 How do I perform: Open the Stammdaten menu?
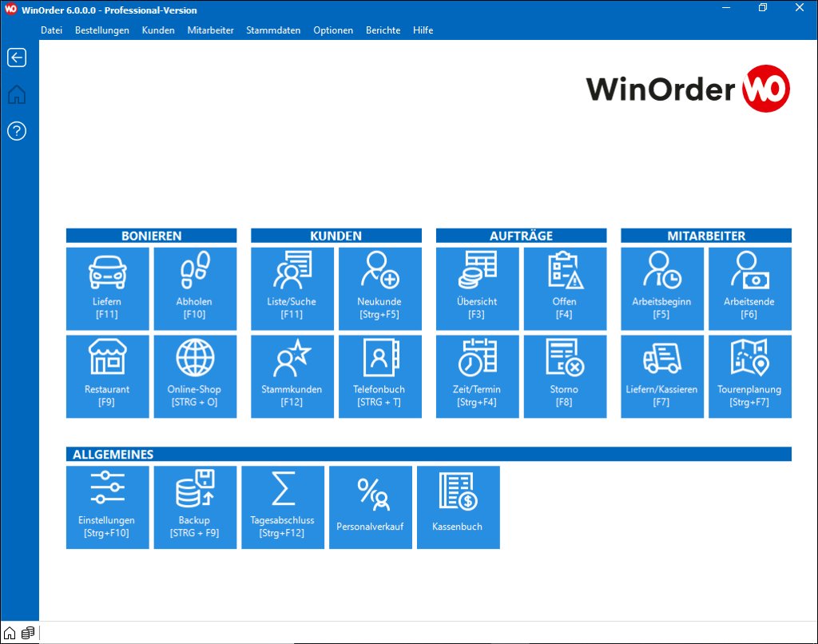click(273, 30)
